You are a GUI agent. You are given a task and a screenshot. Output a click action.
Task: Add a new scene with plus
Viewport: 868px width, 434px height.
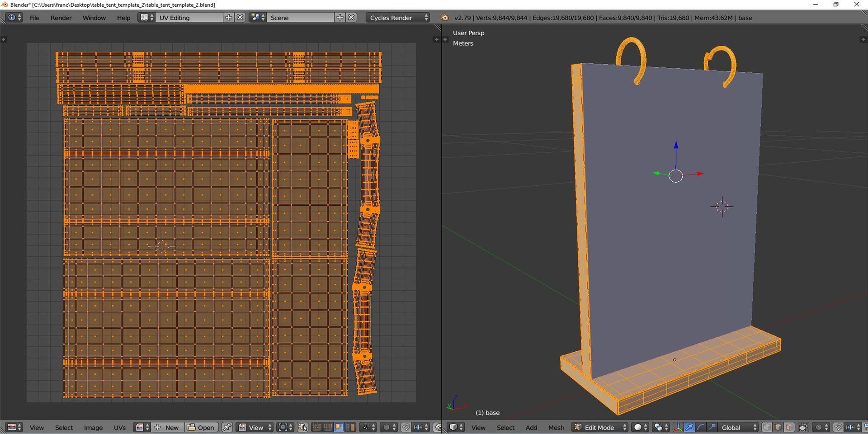coord(340,18)
